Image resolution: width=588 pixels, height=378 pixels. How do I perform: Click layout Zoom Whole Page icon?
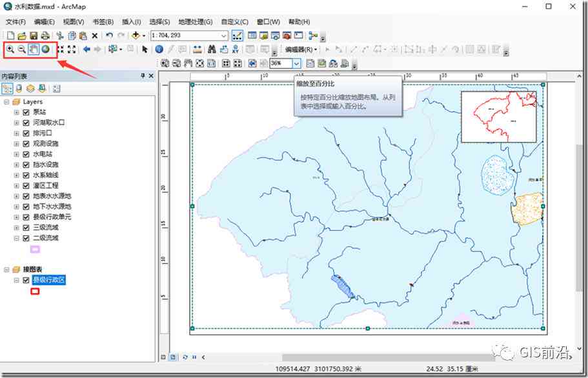[x=200, y=63]
